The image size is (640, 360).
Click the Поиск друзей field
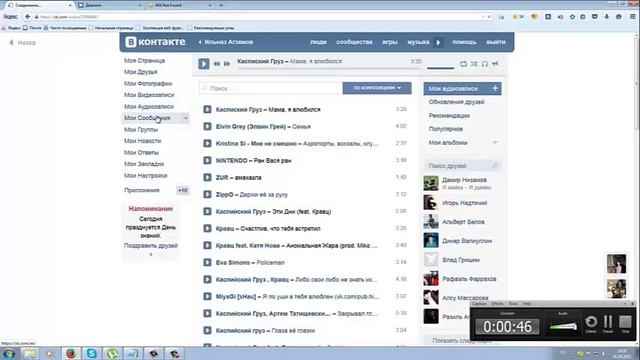pyautogui.click(x=462, y=166)
